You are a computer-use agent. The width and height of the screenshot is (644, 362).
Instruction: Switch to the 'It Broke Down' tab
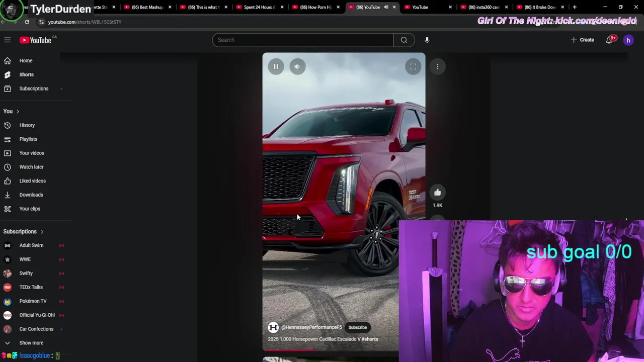[x=539, y=7]
